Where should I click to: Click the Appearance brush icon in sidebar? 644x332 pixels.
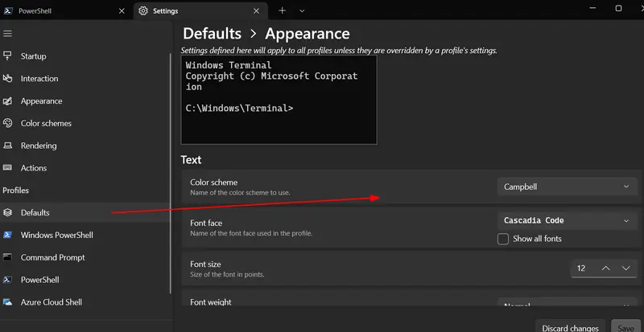7,101
